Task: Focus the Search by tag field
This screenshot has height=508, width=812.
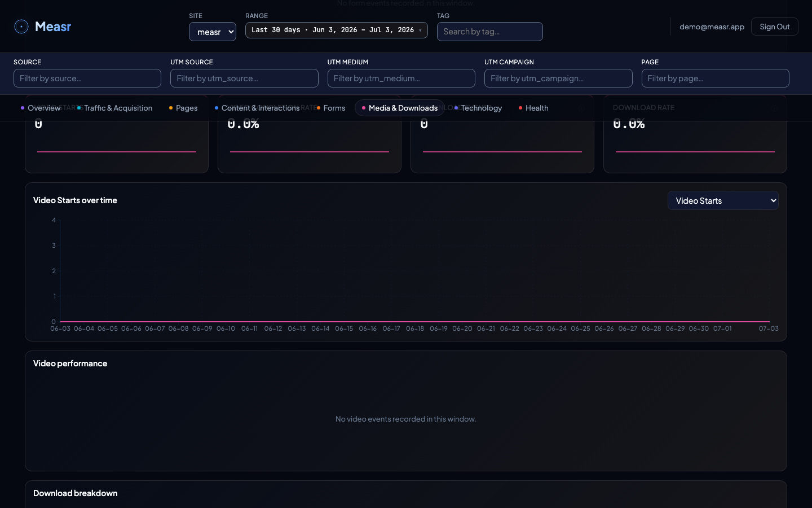Action: pyautogui.click(x=490, y=32)
